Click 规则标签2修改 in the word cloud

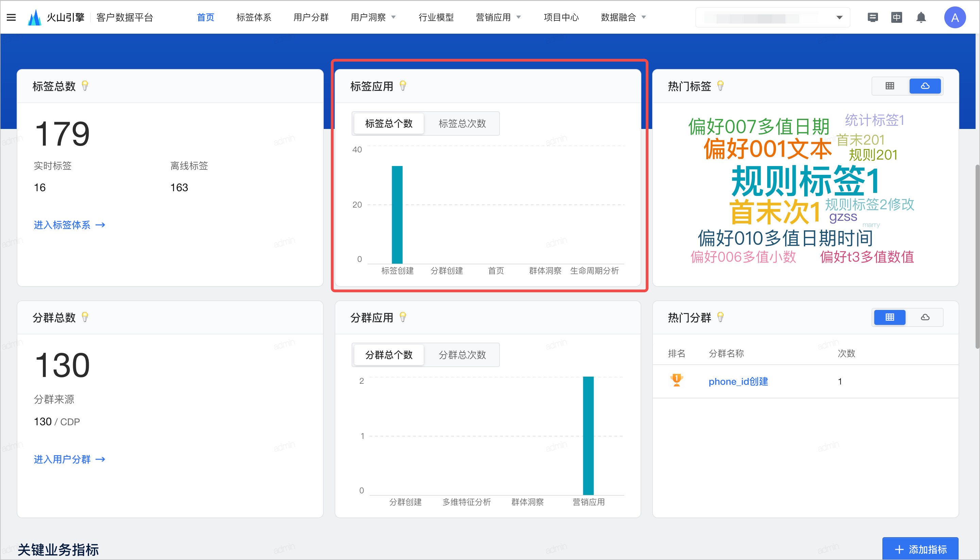[x=870, y=204]
